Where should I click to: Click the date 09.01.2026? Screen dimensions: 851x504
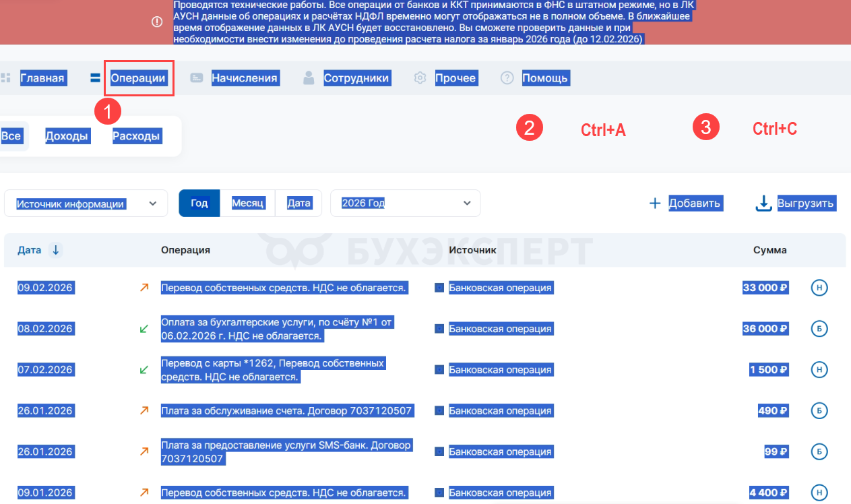click(x=45, y=493)
